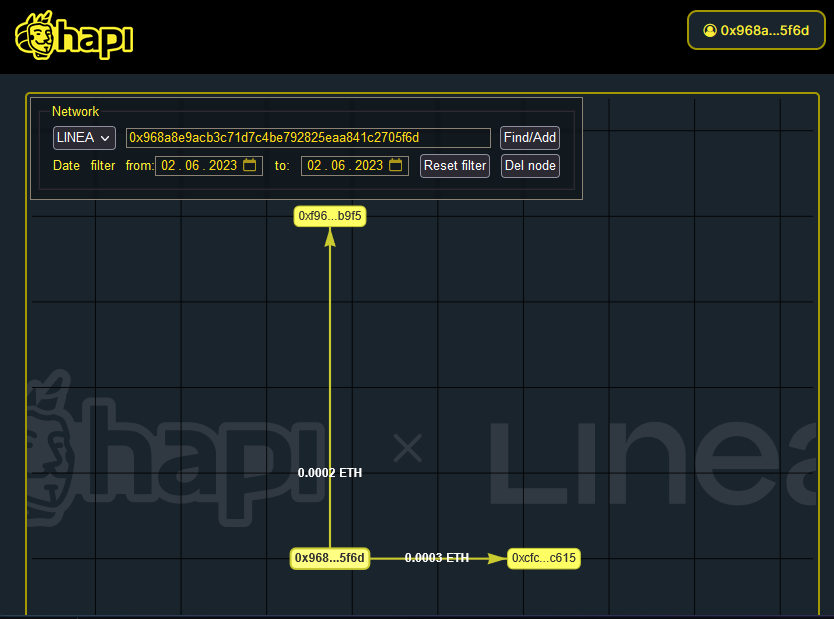Click the Find/Add button
834x619 pixels.
(x=530, y=138)
